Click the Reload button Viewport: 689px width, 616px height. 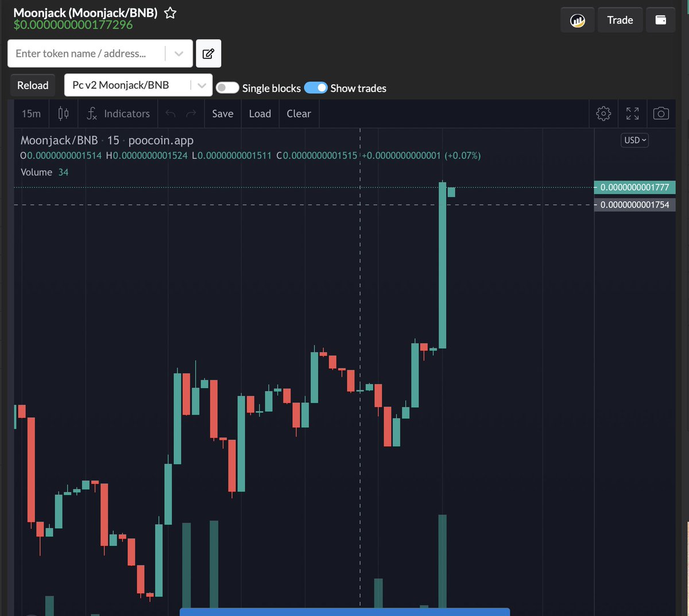click(x=32, y=84)
